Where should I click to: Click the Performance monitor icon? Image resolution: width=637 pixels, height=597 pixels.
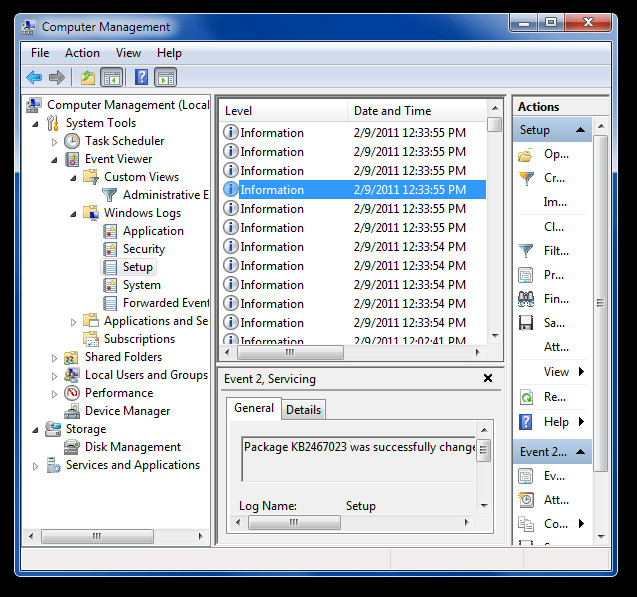pos(72,393)
